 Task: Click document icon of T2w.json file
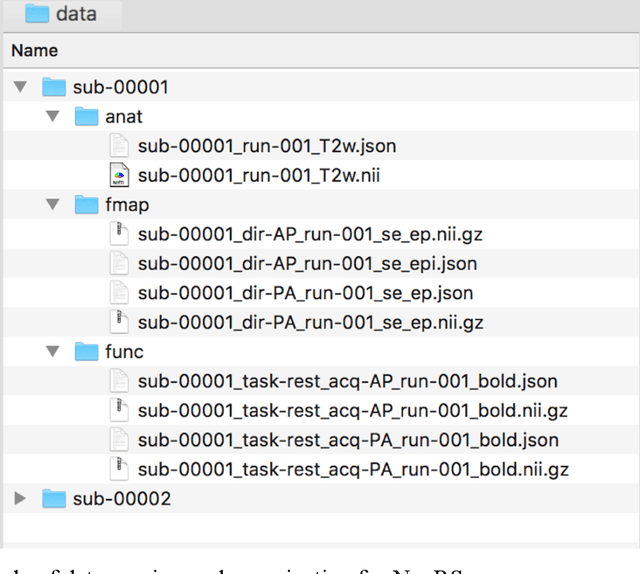pos(119,146)
